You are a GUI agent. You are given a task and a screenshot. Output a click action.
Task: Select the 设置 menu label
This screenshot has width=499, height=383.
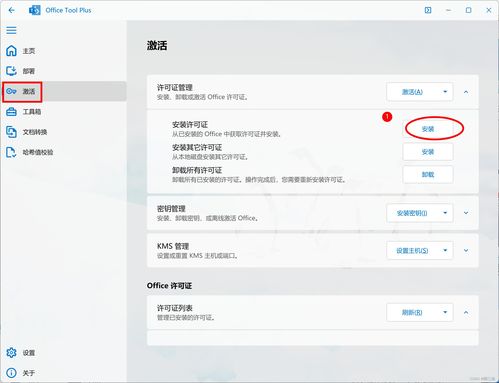pyautogui.click(x=29, y=353)
